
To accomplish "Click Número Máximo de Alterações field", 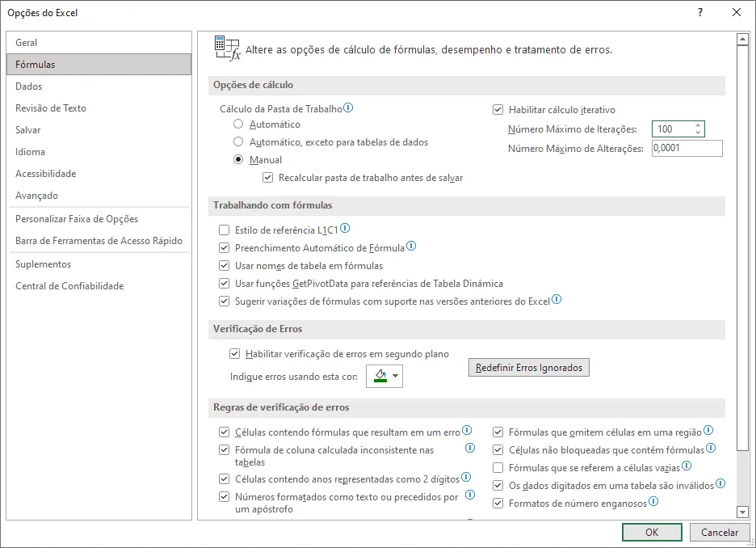I will [687, 148].
